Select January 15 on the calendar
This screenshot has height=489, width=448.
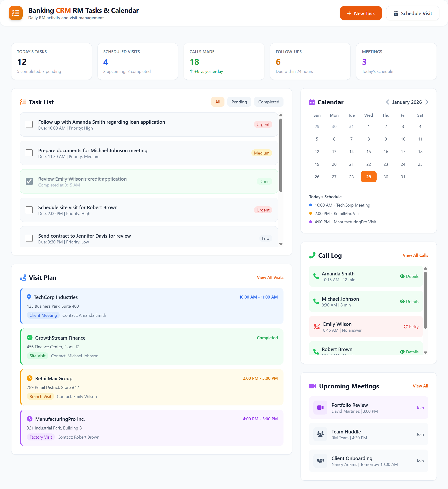[x=368, y=151]
